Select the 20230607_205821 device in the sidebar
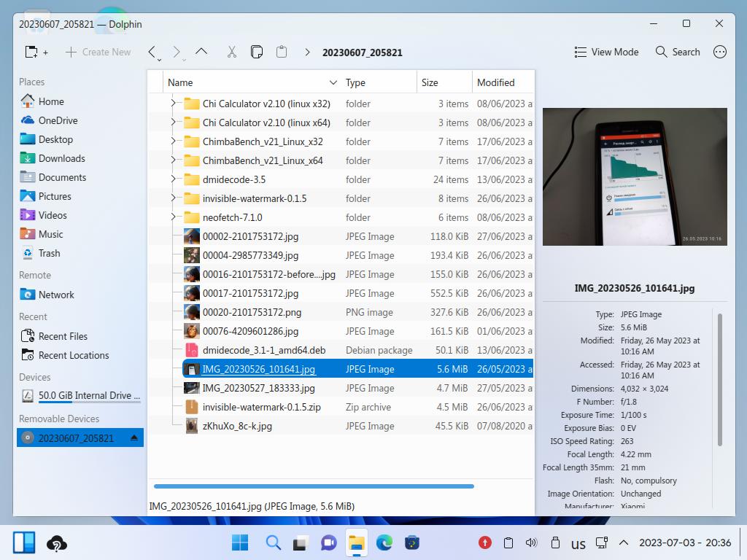The image size is (747, 560). pos(80,437)
